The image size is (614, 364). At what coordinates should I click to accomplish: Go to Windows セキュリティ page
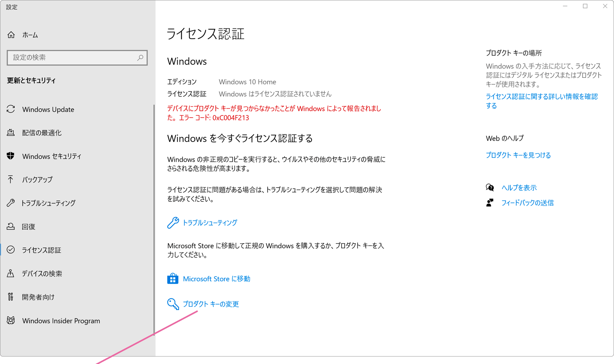(52, 156)
